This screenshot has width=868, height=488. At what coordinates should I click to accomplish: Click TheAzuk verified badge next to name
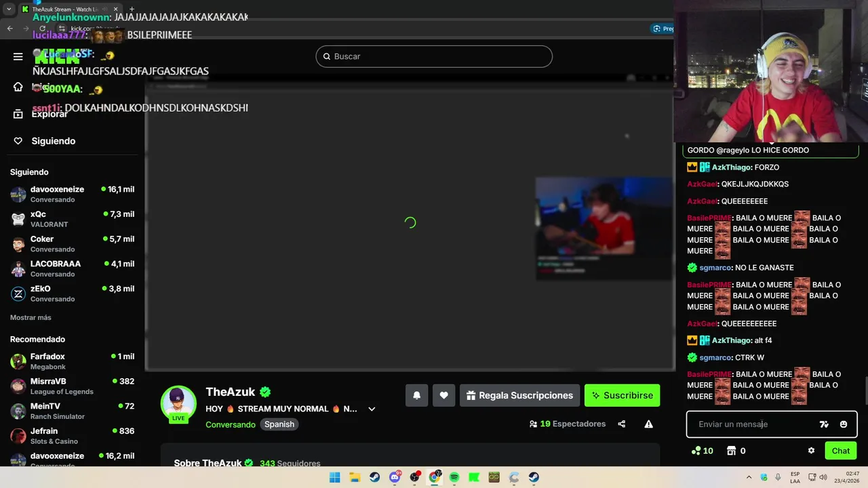(265, 392)
